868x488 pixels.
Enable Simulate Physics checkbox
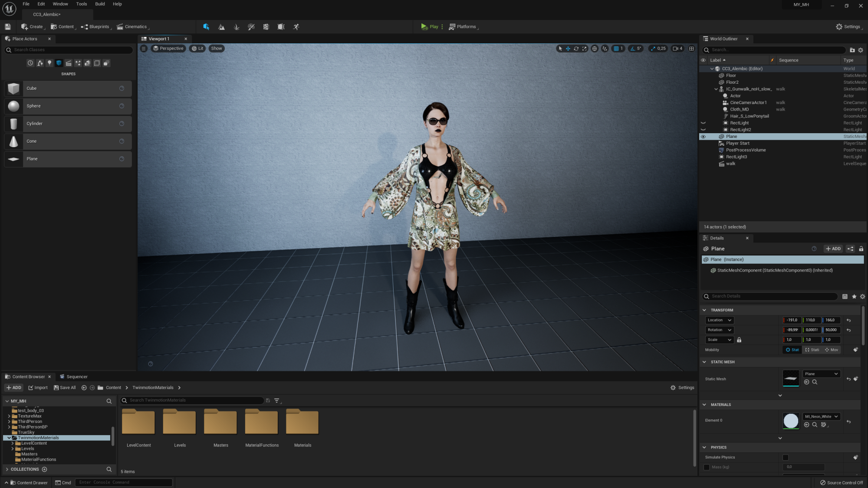(786, 458)
